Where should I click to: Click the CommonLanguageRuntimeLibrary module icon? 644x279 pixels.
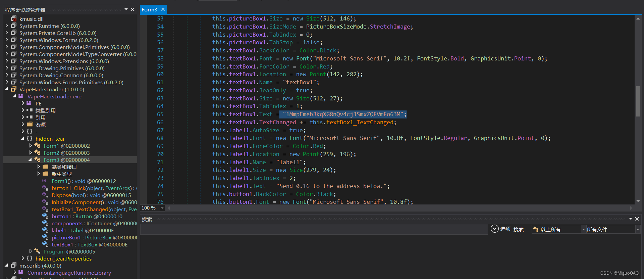tap(21, 273)
